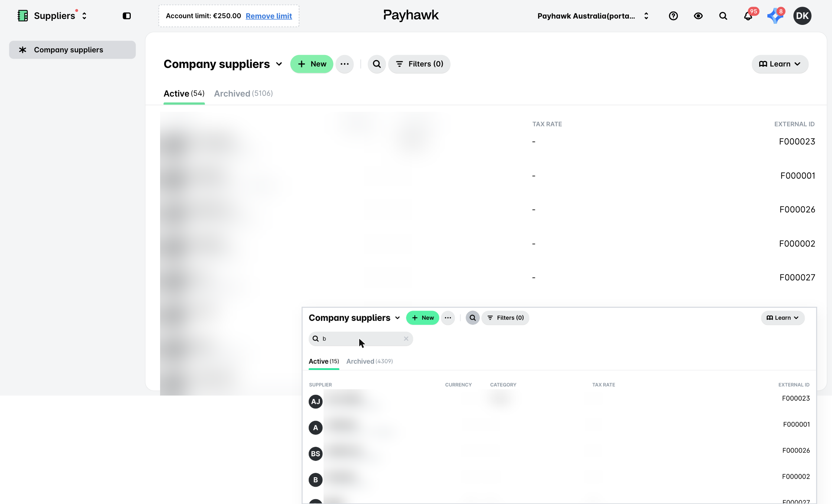Click the Remove limit link
The image size is (832, 504).
point(269,16)
